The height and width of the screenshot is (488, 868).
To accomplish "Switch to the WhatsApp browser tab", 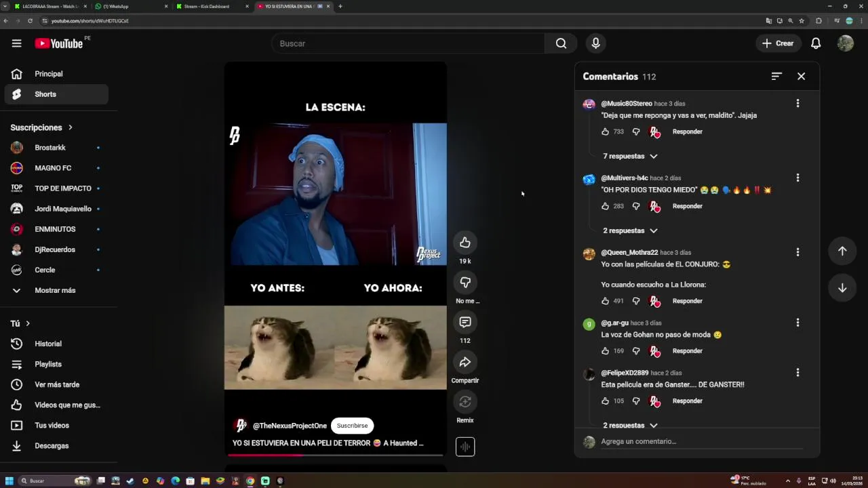I will (x=130, y=6).
